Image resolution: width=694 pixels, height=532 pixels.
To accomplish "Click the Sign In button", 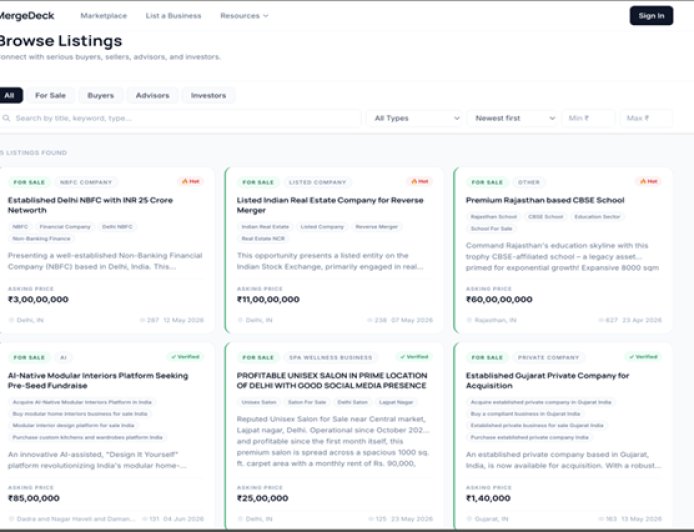I will point(651,15).
